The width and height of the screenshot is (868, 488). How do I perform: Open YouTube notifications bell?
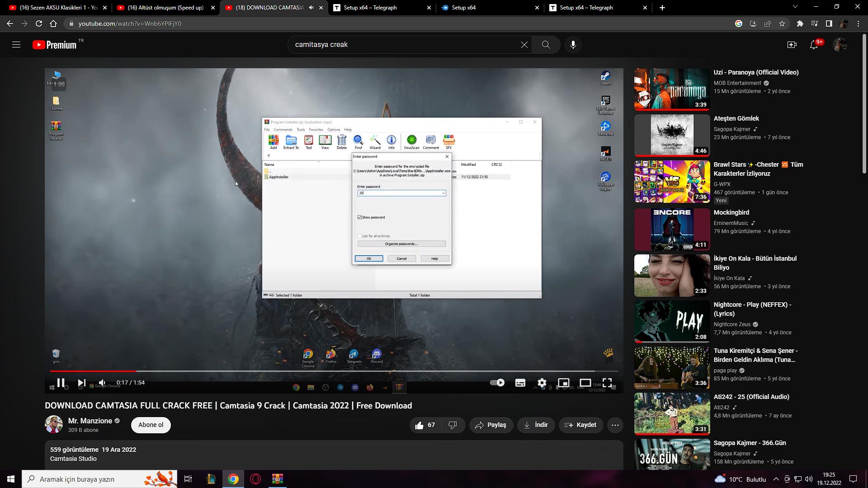pos(814,45)
